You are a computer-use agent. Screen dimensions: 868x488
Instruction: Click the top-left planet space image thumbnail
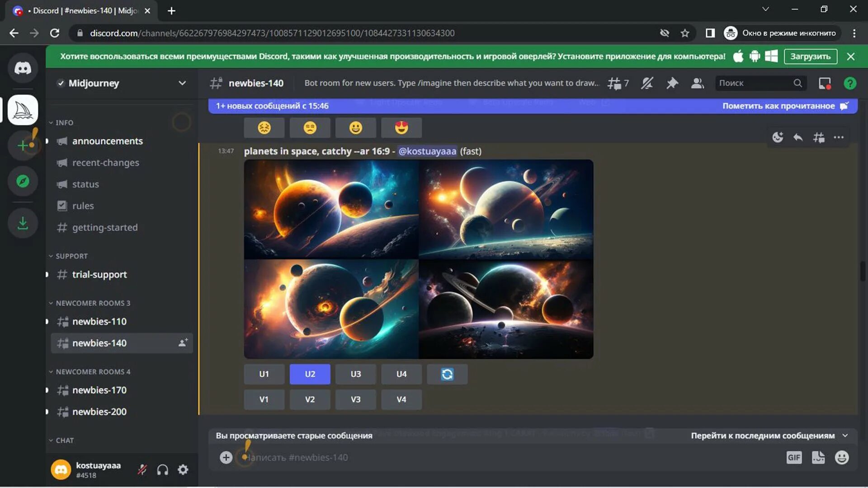[331, 210]
